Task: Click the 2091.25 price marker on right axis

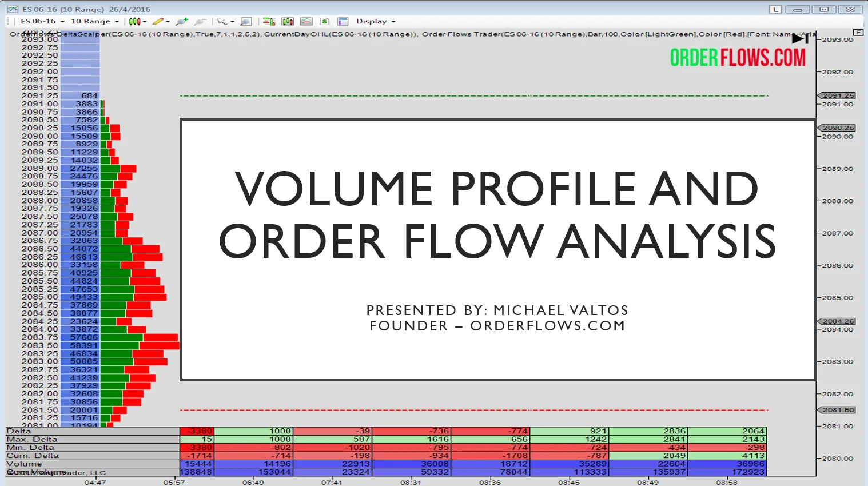Action: click(837, 95)
